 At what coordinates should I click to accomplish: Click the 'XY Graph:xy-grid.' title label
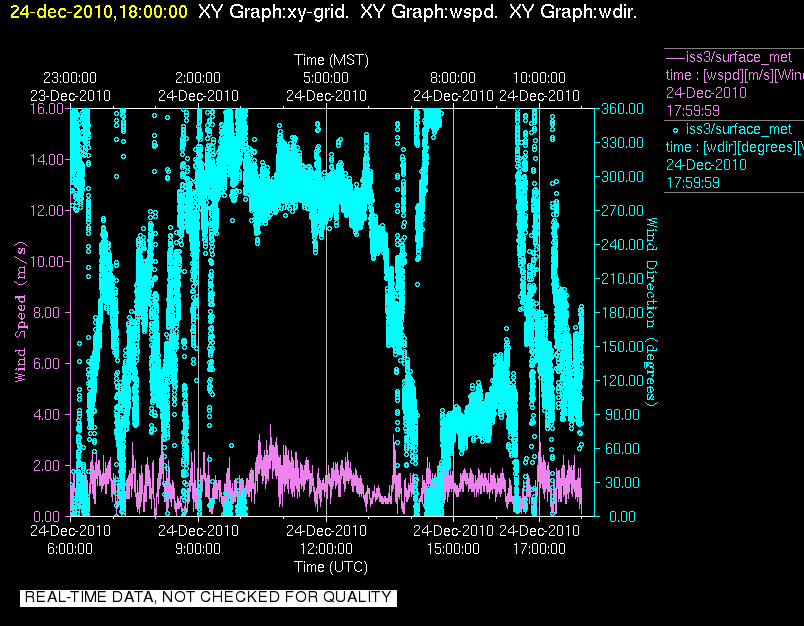coord(273,12)
